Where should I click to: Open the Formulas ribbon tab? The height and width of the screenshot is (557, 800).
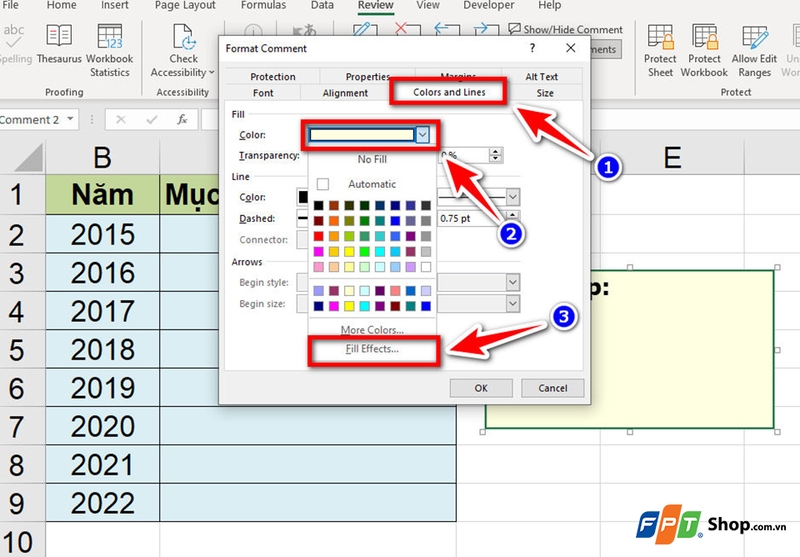[263, 5]
